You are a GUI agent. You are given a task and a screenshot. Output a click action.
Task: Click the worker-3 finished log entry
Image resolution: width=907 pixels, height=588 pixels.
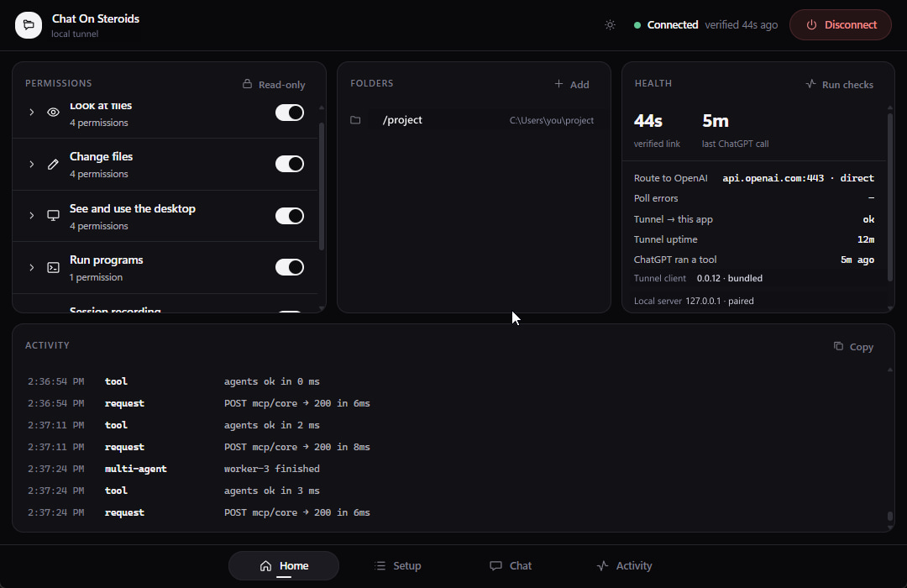pos(272,469)
